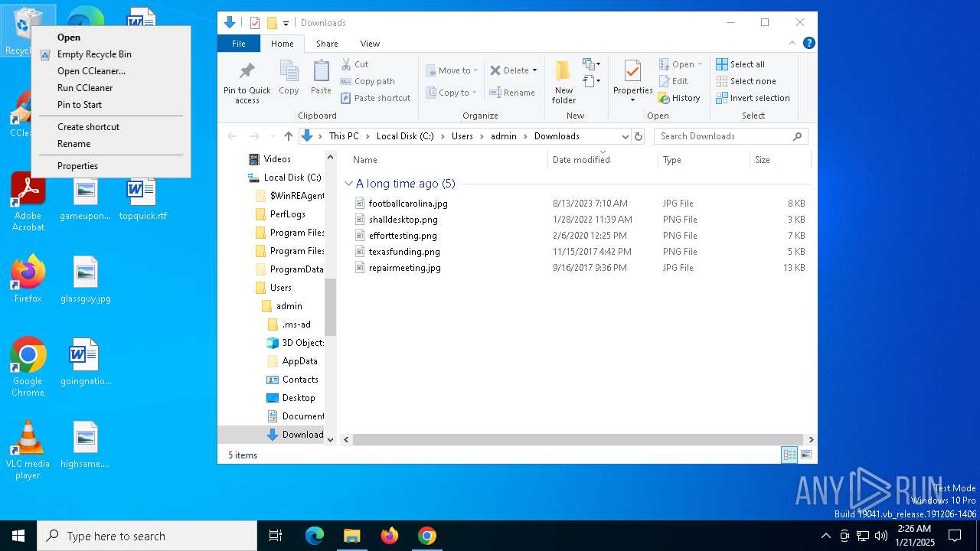
Task: Switch to the Share ribbon tab
Action: pyautogui.click(x=327, y=44)
